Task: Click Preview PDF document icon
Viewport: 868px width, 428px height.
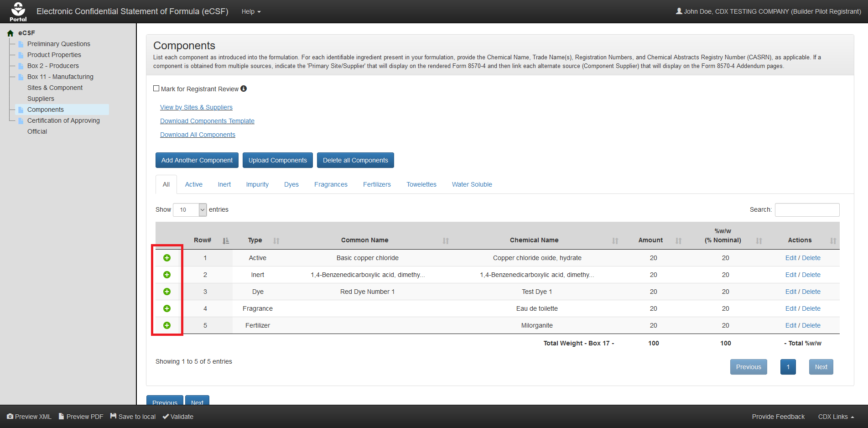Action: [x=61, y=416]
